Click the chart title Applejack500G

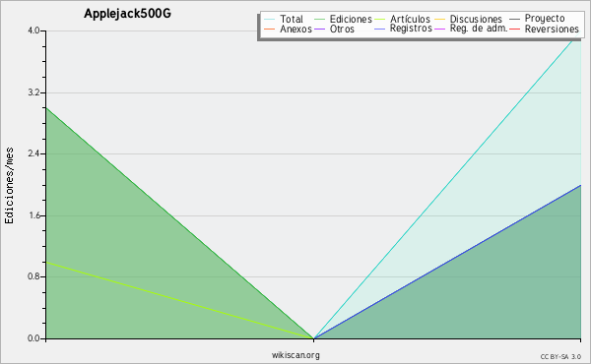tap(127, 14)
